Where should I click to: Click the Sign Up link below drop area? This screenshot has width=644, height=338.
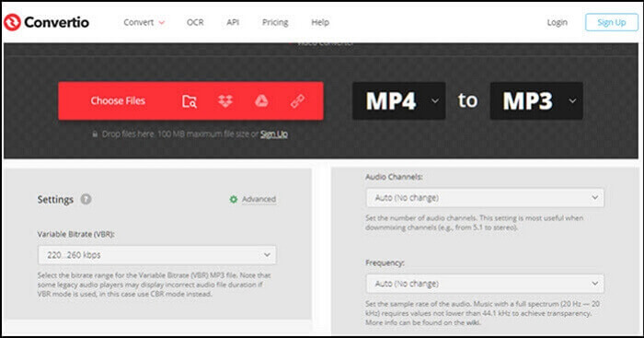(274, 134)
